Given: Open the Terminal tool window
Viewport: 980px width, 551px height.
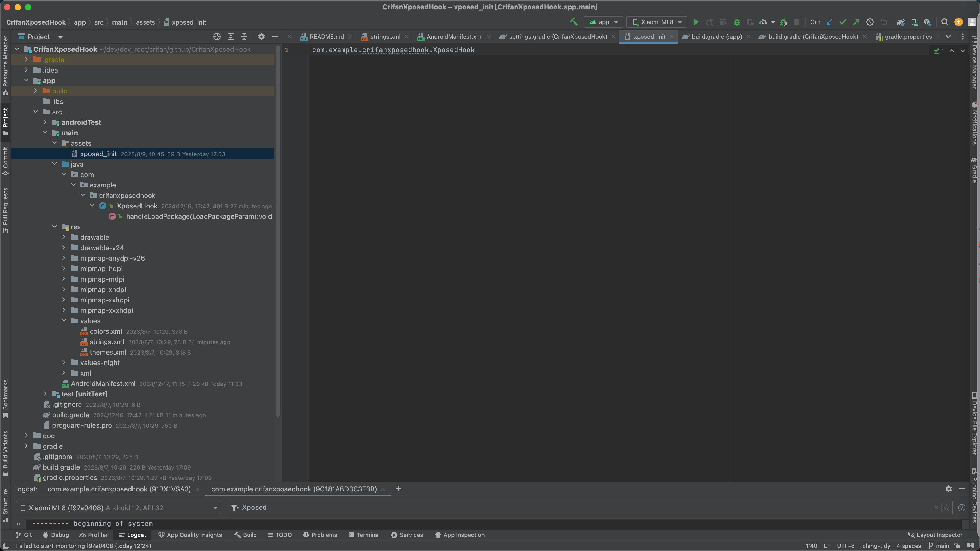Looking at the screenshot, I should click(364, 535).
